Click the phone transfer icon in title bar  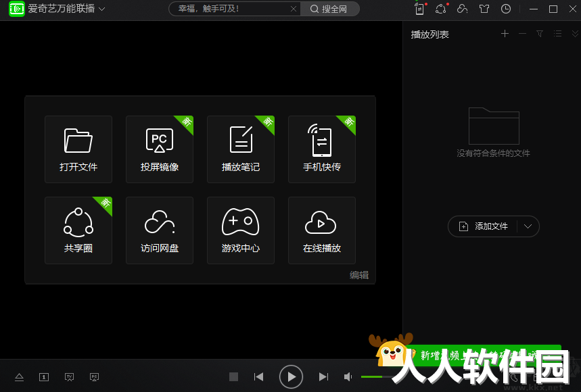pos(420,9)
